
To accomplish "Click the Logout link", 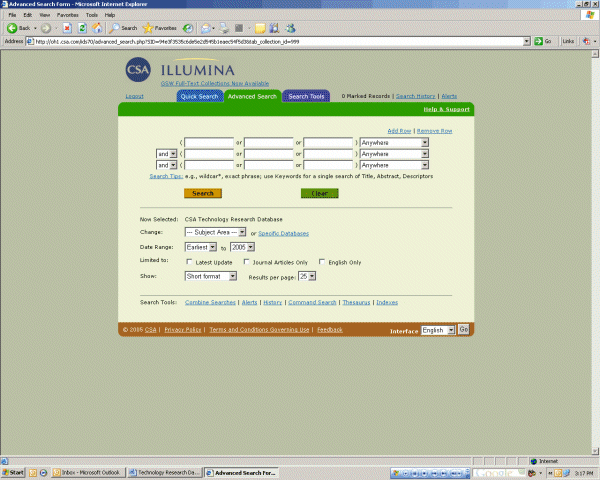I will (x=134, y=96).
